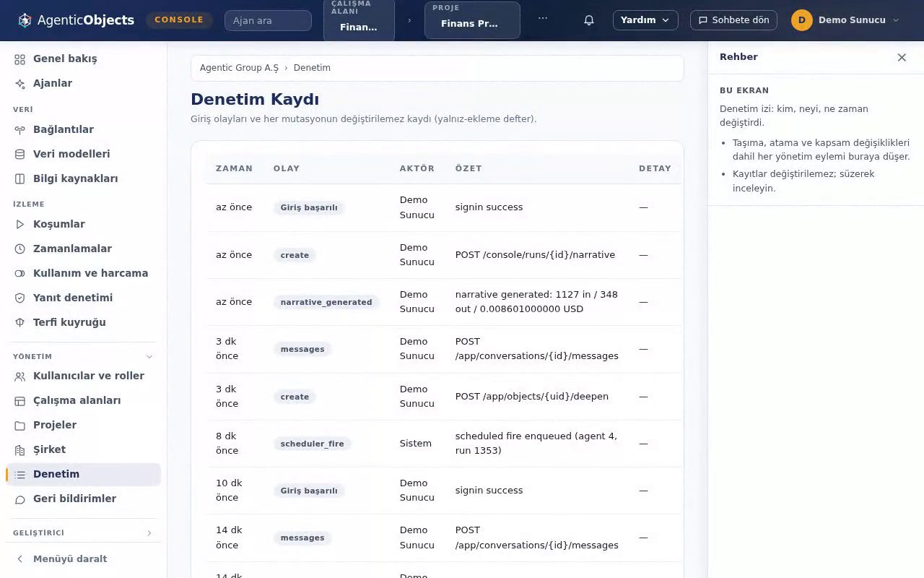Click the Zamanlamalar clock icon
This screenshot has width=924, height=578.
click(x=20, y=249)
